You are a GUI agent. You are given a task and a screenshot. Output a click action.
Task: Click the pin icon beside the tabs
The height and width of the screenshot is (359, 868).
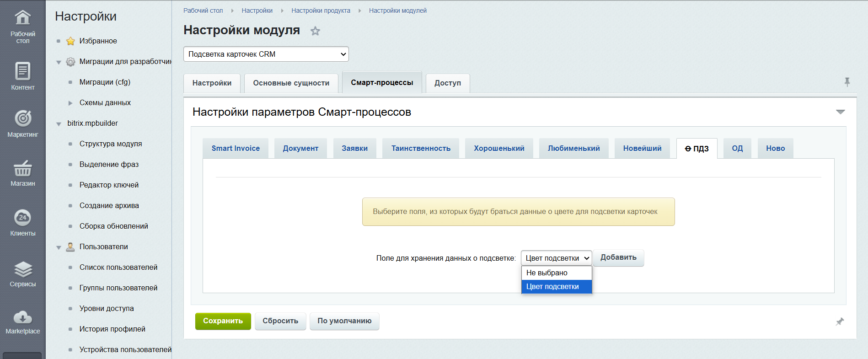[847, 82]
